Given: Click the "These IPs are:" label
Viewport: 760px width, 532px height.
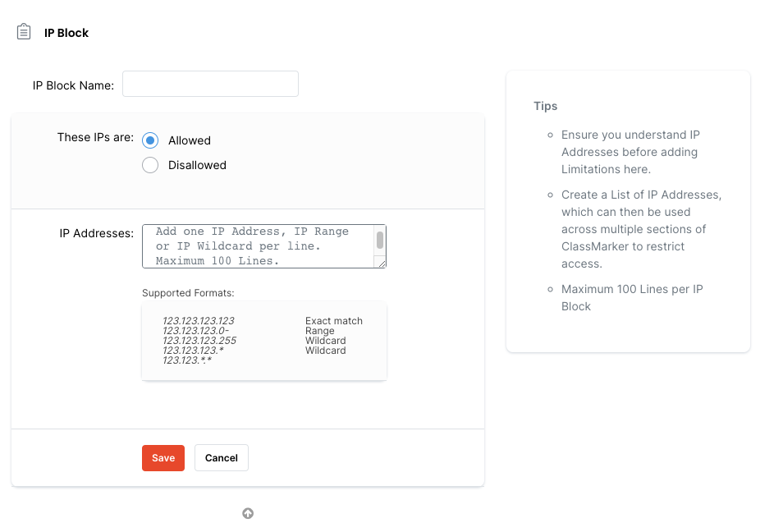Looking at the screenshot, I should (x=95, y=138).
